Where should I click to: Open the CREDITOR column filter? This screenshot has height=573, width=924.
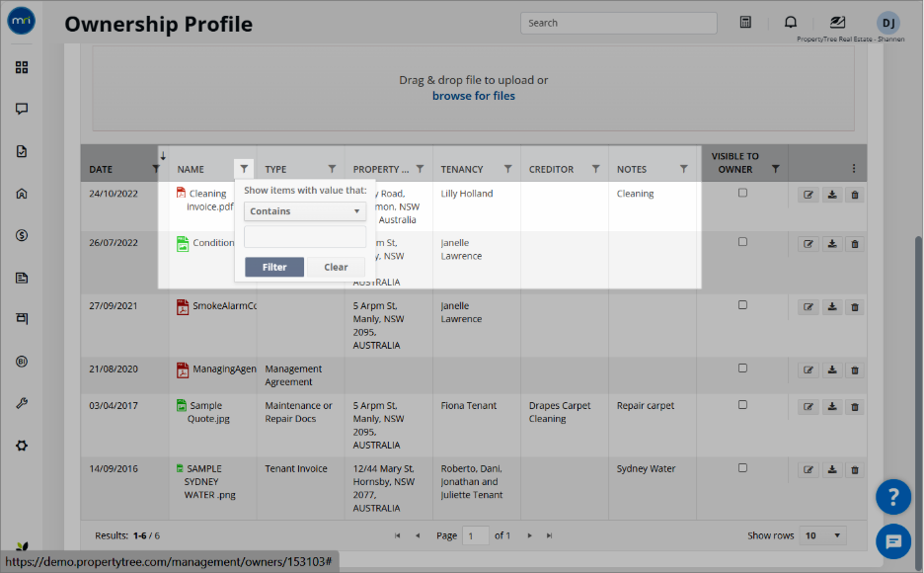click(596, 169)
